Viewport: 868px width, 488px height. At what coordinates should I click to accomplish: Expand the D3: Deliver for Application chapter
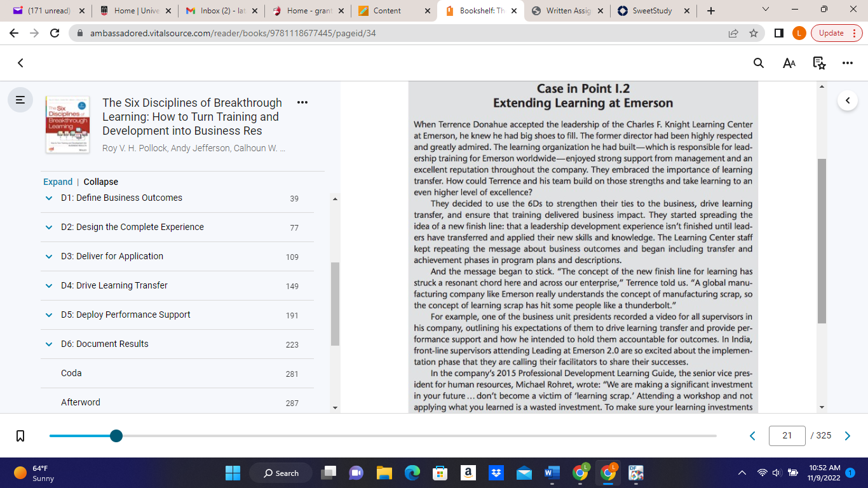(x=49, y=257)
